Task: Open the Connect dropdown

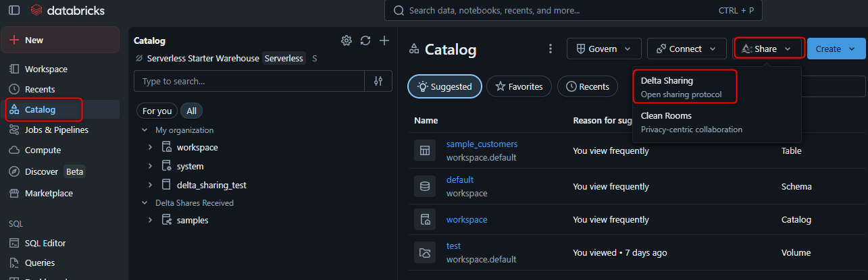Action: (x=686, y=49)
